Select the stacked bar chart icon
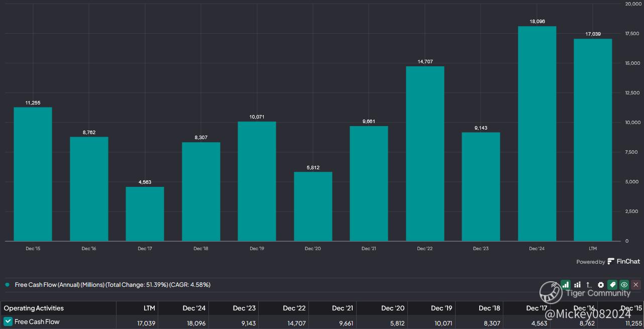Image resolution: width=644 pixels, height=329 pixels. point(577,285)
